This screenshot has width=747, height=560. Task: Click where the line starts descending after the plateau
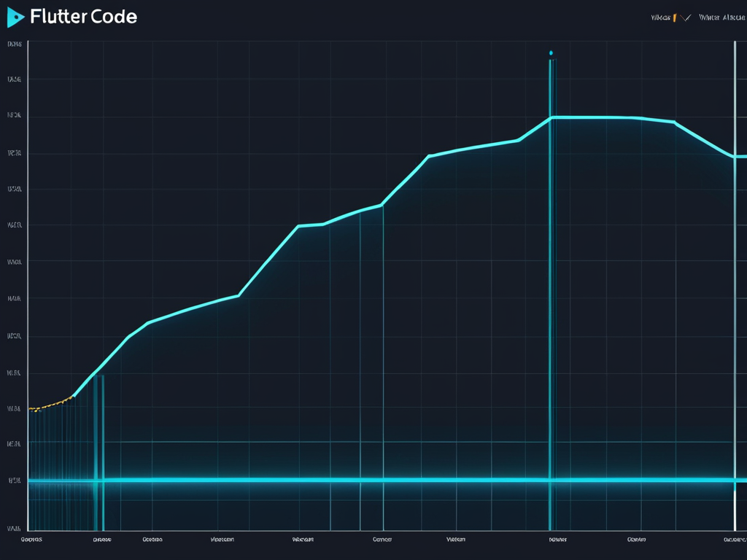click(675, 122)
